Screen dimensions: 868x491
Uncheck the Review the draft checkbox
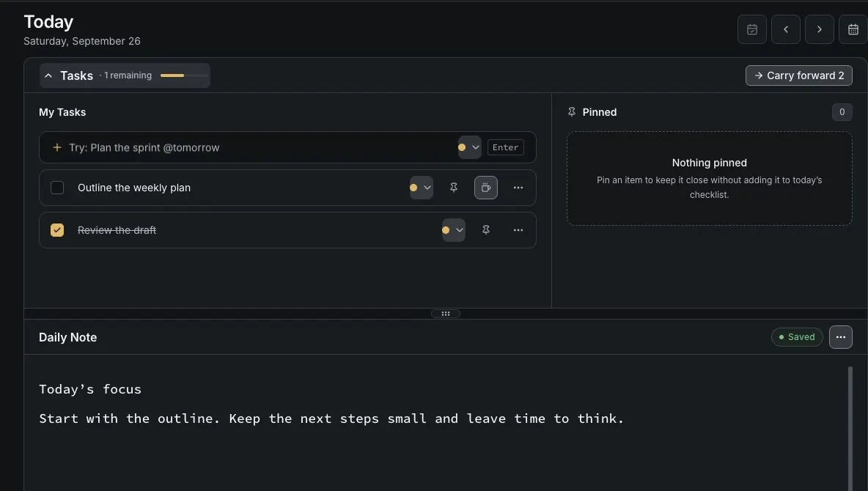point(57,230)
